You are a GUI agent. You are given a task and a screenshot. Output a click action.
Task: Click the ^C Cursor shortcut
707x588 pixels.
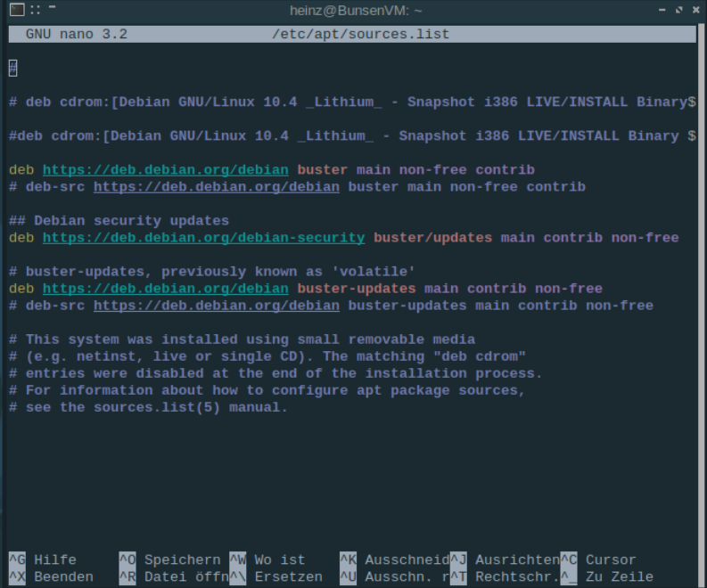point(598,560)
